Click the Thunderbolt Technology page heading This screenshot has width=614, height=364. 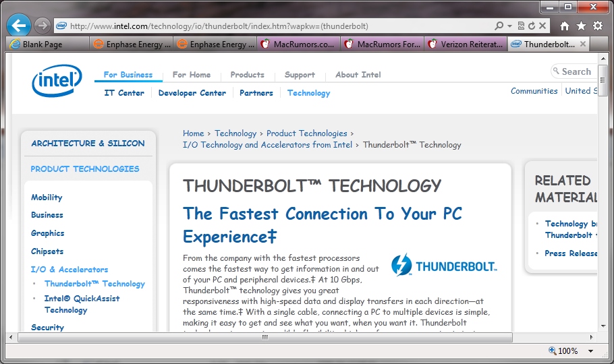[x=312, y=185]
